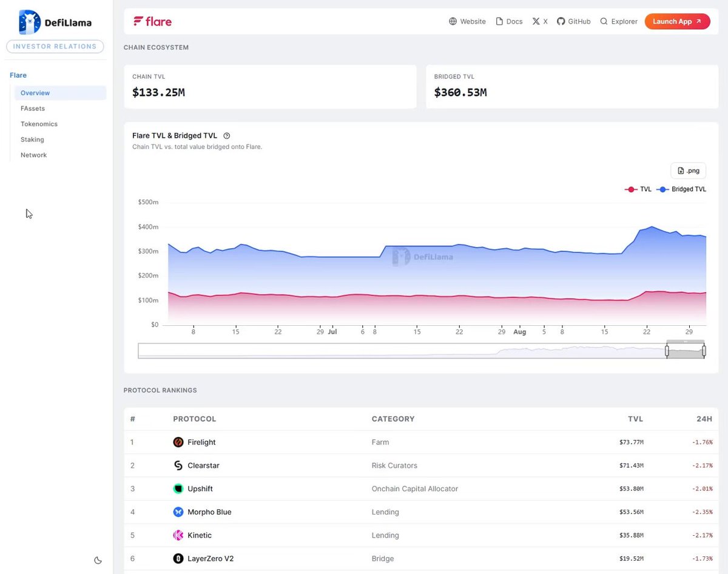
Task: Click the Morpho Blue protocol name
Action: [209, 512]
